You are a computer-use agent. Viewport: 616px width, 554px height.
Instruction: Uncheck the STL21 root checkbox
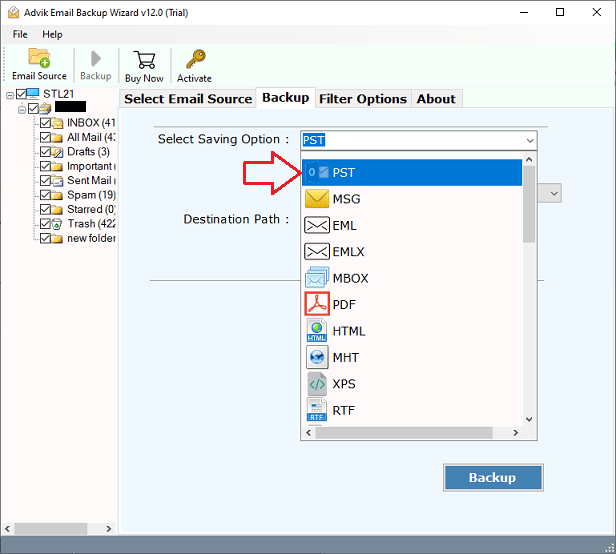[x=21, y=94]
